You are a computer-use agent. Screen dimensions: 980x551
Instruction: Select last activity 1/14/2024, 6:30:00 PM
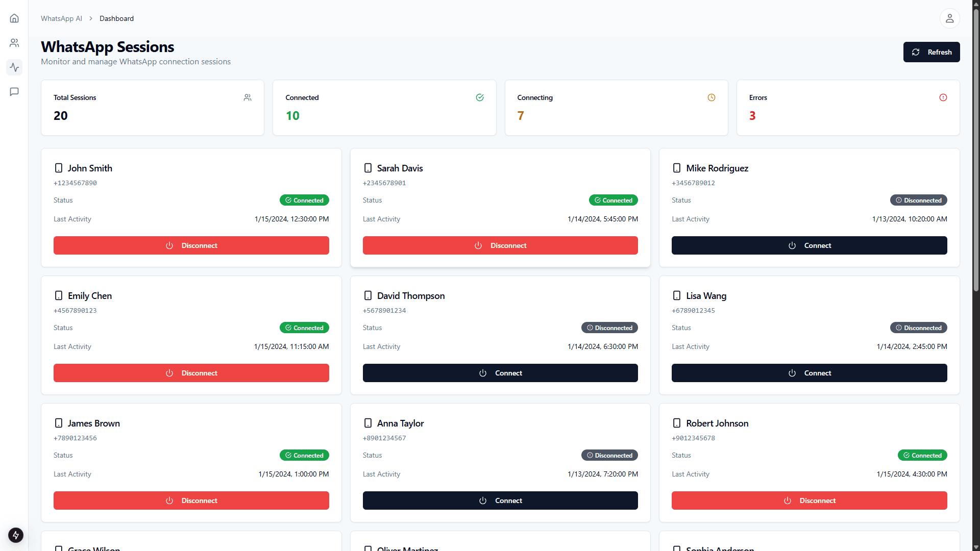pos(603,346)
